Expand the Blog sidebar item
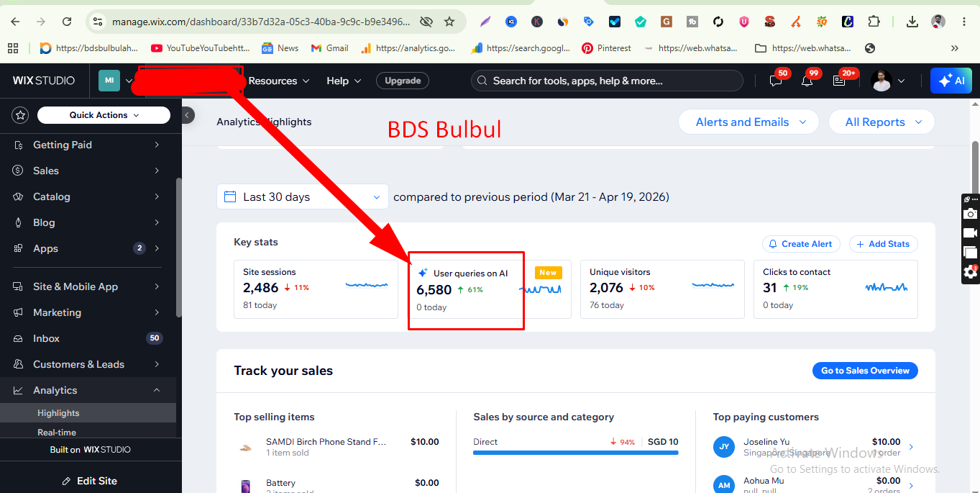980x493 pixels. (x=88, y=222)
